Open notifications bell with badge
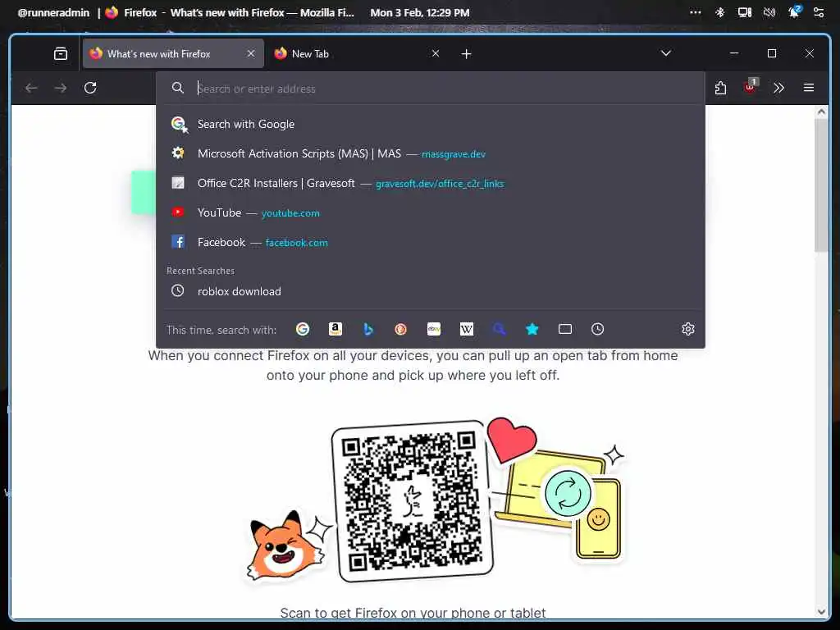The height and width of the screenshot is (630, 840). pyautogui.click(x=794, y=11)
